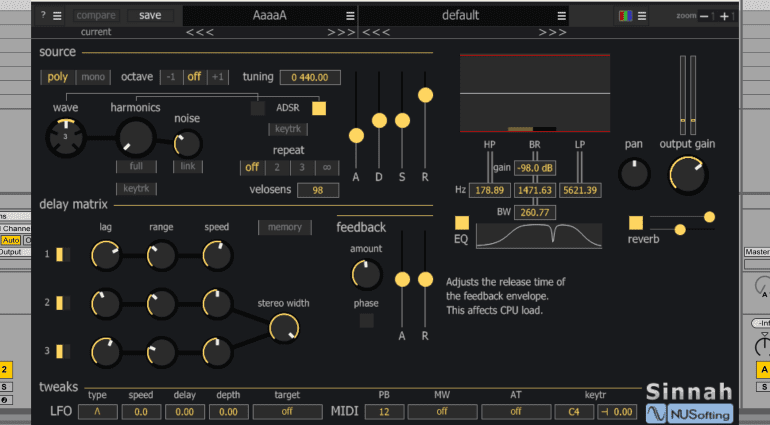Open the AaaaA preset bank menu
Image resolution: width=770 pixels, height=425 pixels.
click(x=350, y=16)
